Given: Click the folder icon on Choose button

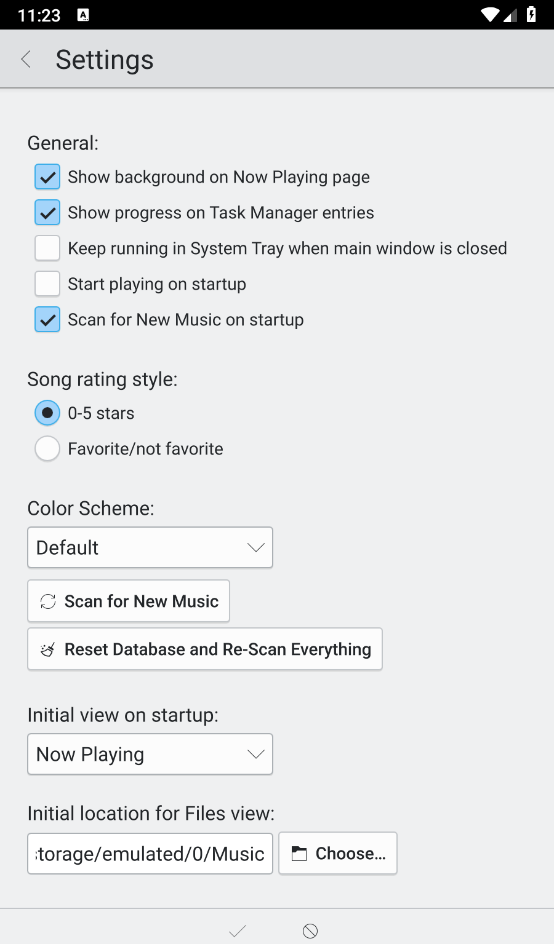Looking at the screenshot, I should (x=299, y=854).
